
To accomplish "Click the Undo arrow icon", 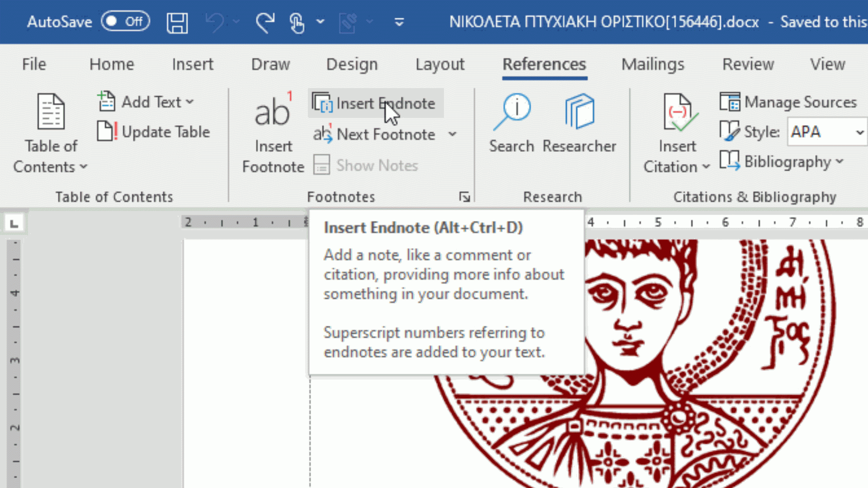I will [x=215, y=22].
